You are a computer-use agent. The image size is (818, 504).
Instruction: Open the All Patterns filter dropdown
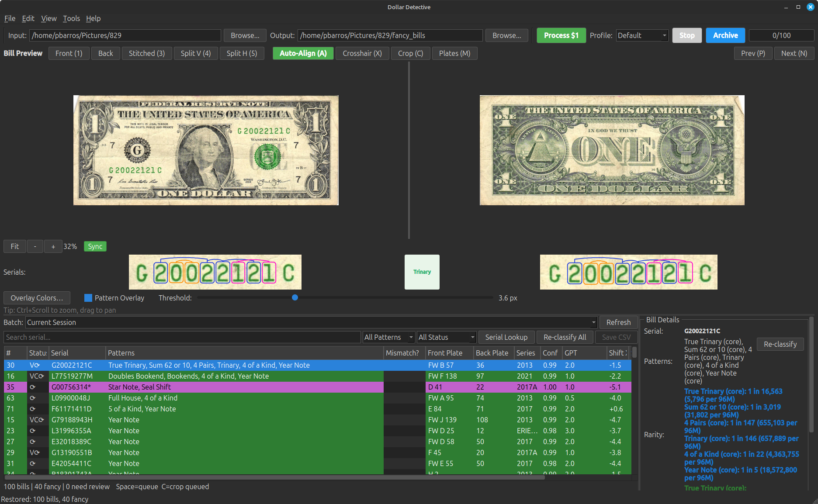(x=388, y=337)
